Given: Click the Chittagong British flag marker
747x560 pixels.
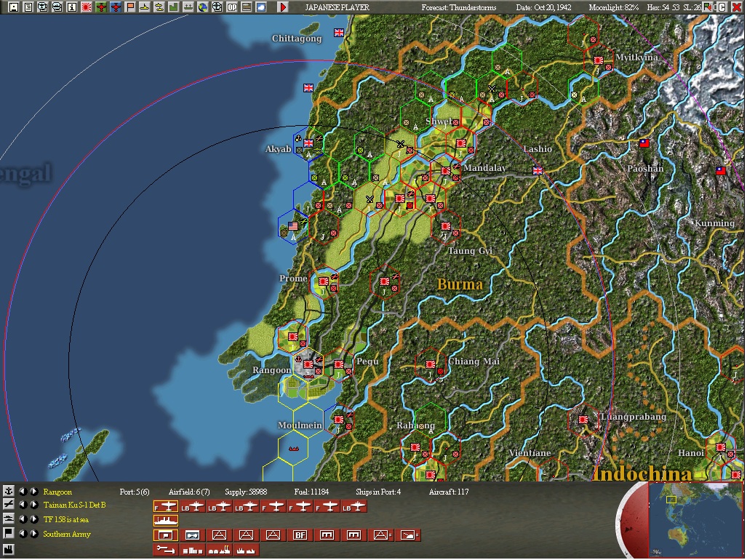Looking at the screenshot, I should (339, 33).
